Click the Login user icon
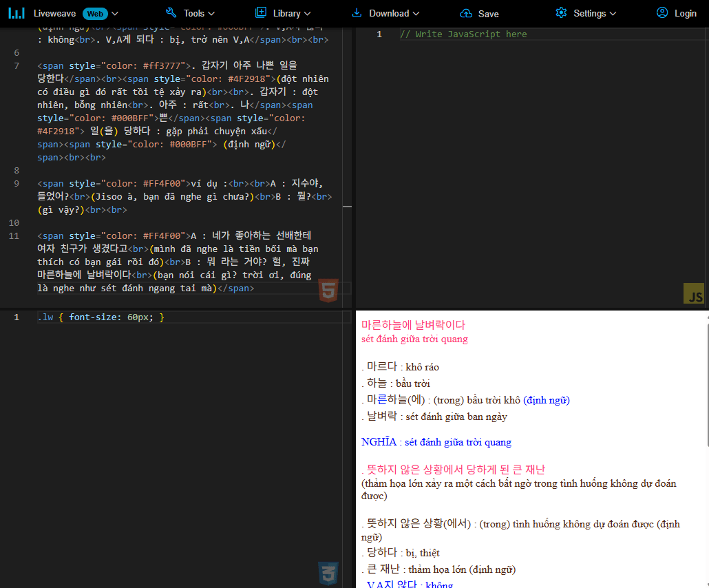709x588 pixels. click(x=662, y=13)
